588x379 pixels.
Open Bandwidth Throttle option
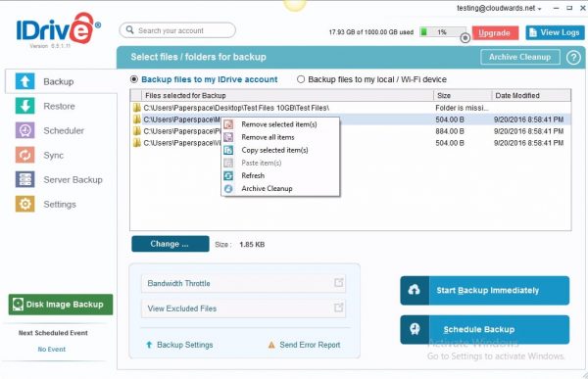point(243,283)
